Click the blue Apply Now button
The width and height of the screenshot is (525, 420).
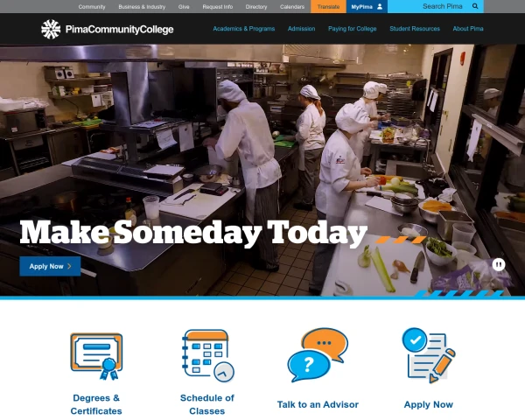click(x=50, y=266)
